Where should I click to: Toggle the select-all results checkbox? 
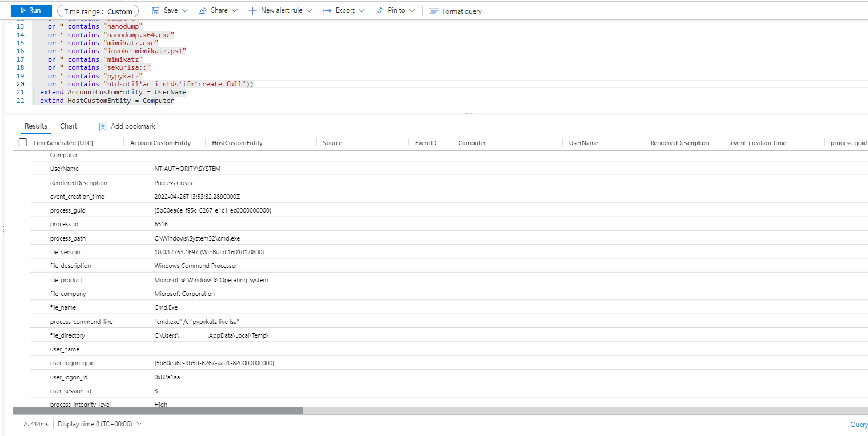click(23, 142)
